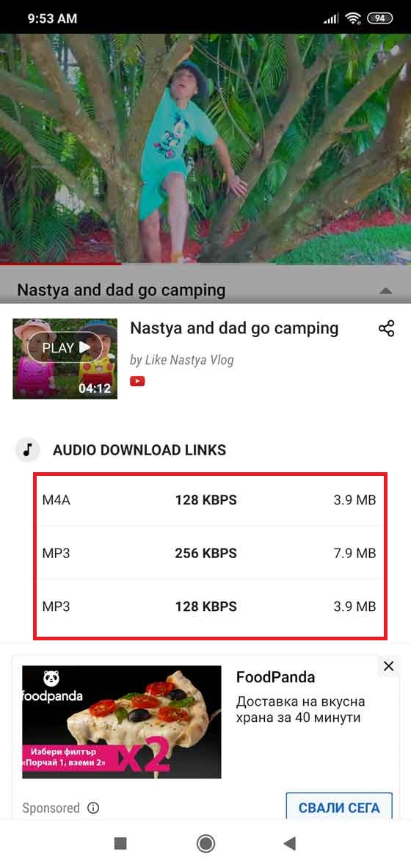Tap the Android back triangle button
The image size is (411, 868).
288,843
